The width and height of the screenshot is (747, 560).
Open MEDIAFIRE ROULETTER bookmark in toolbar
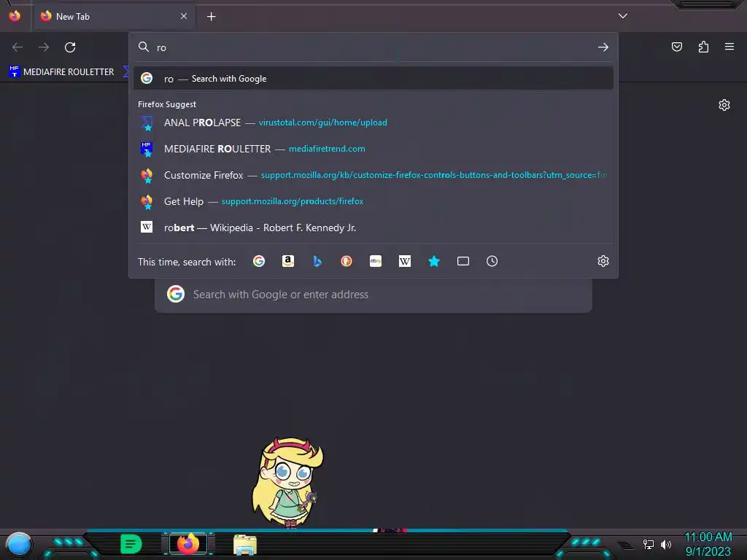click(61, 72)
